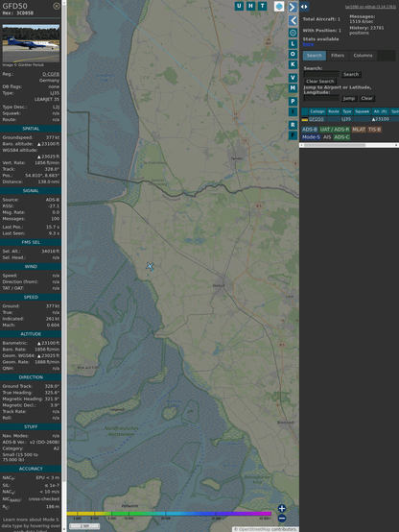Click the altitude color scale bar
Screen dimensions: 399x532
pos(169,514)
